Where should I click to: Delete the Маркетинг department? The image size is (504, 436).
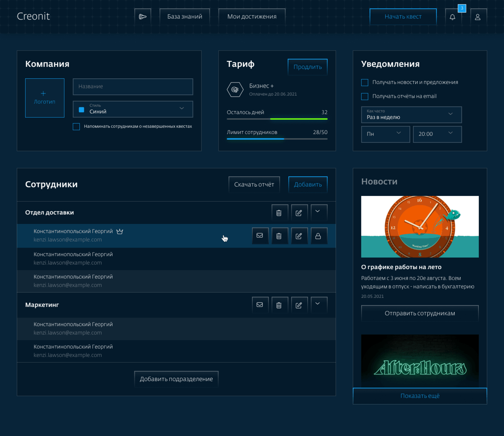[279, 305]
